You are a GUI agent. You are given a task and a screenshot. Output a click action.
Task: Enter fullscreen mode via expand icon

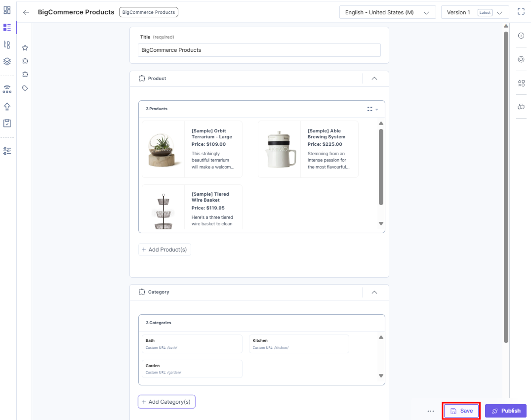coord(521,11)
